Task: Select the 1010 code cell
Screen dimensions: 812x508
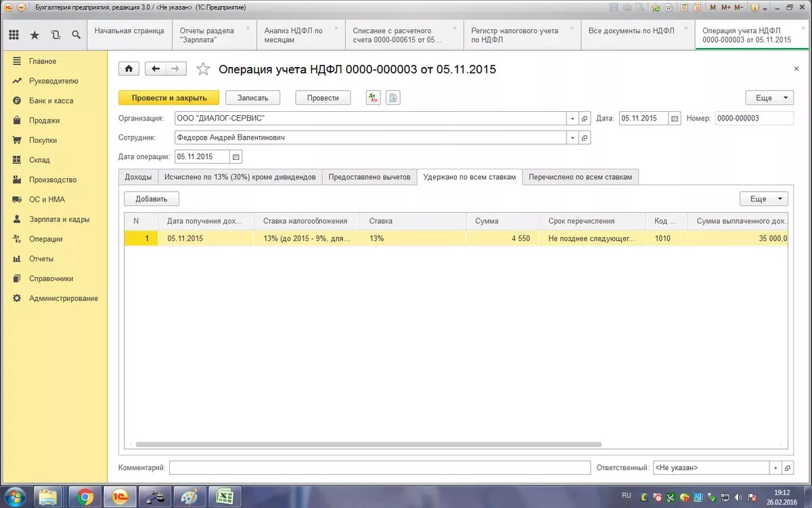Action: 667,238
